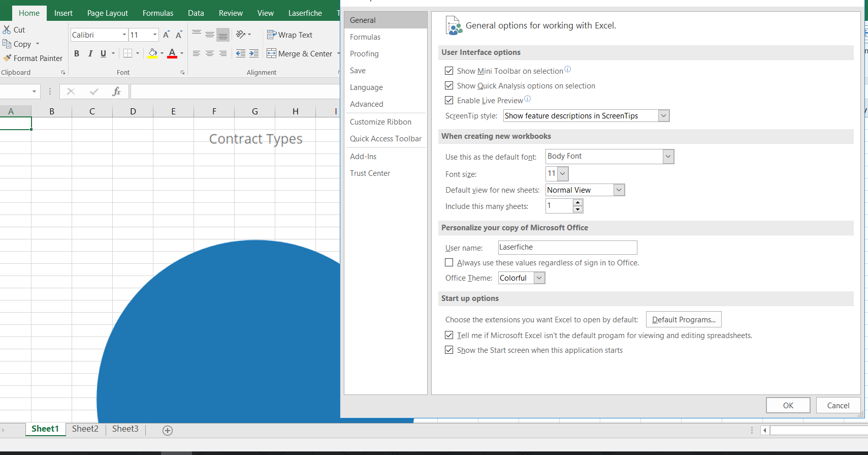Switch to the Sheet2 tab
868x455 pixels.
[85, 429]
